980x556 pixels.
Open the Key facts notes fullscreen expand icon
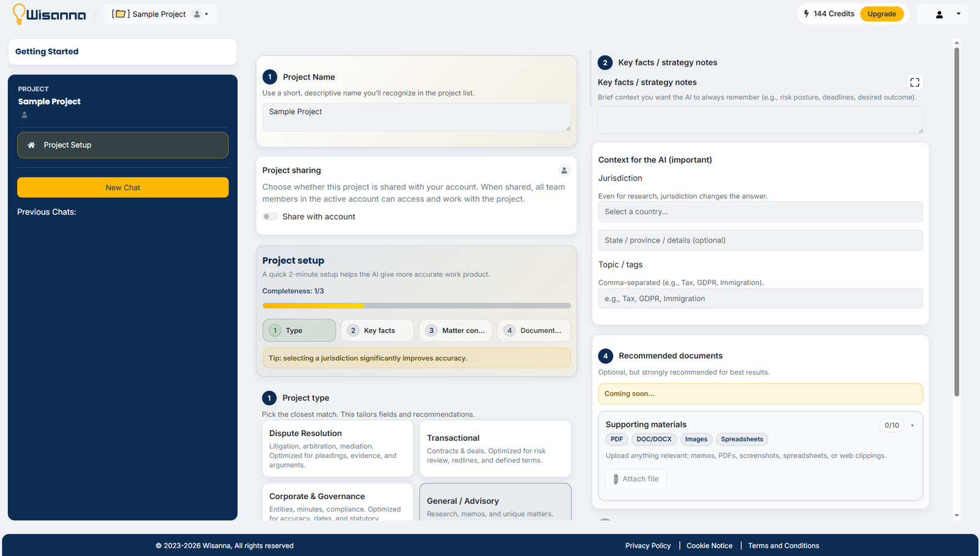(914, 81)
